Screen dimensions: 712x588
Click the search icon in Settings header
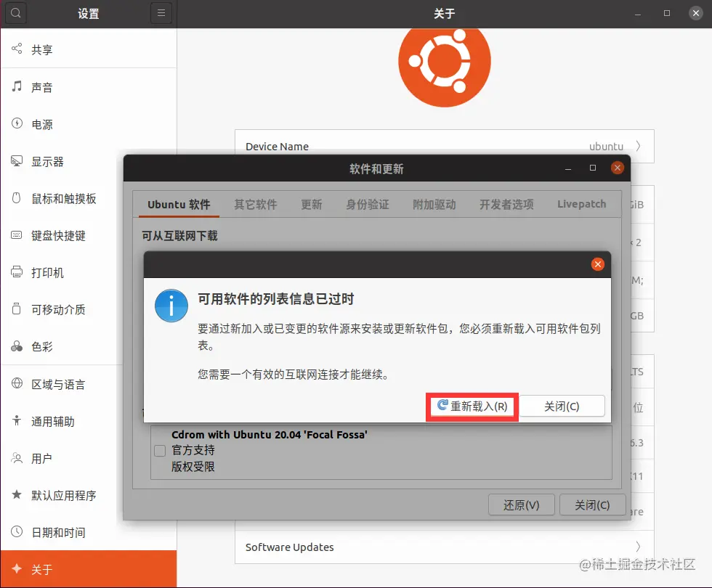pos(16,13)
